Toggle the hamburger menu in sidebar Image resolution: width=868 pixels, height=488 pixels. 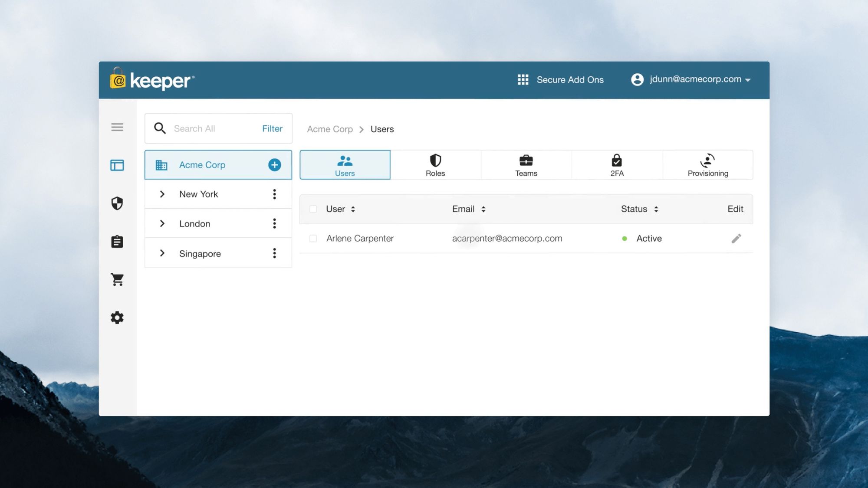pos(117,127)
